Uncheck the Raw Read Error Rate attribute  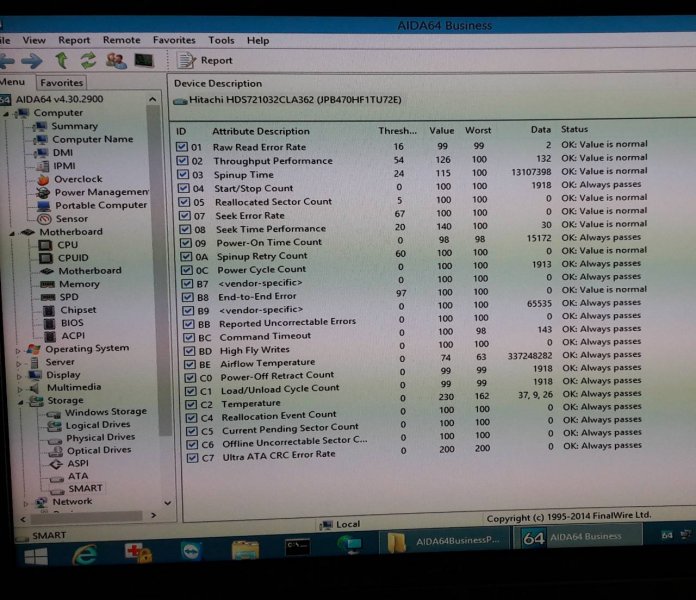(x=181, y=146)
